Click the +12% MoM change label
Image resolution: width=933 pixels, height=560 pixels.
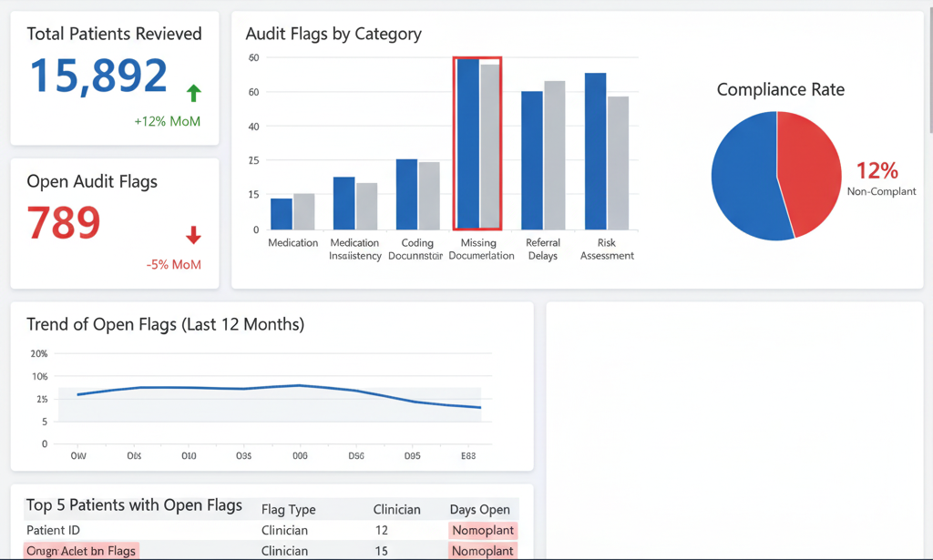click(x=167, y=121)
